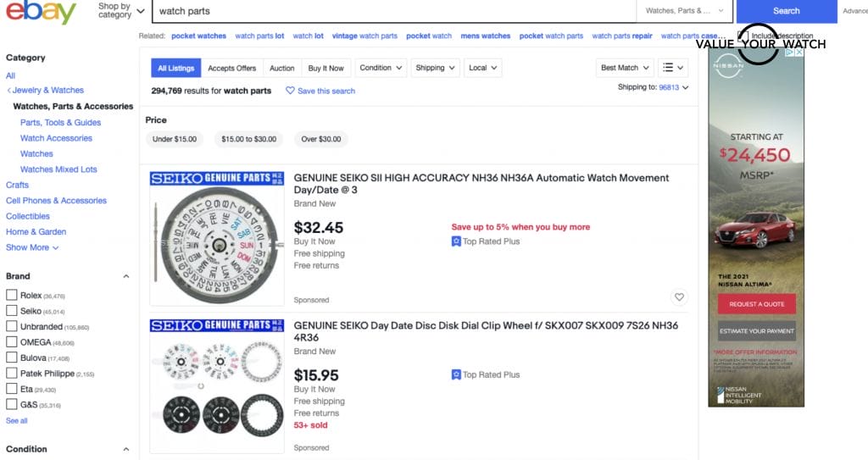Close the Nissan advertisement

798,53
